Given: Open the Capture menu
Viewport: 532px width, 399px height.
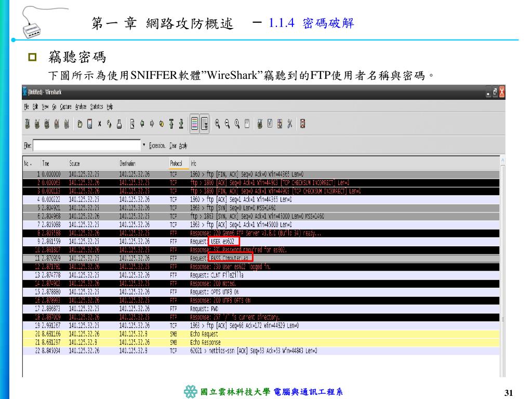Looking at the screenshot, I should pyautogui.click(x=66, y=107).
